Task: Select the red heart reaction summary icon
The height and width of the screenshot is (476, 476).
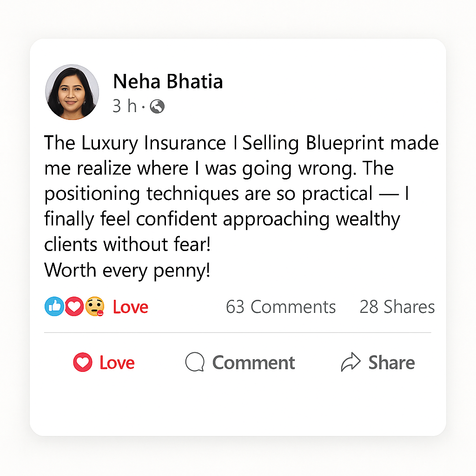Action: point(73,307)
